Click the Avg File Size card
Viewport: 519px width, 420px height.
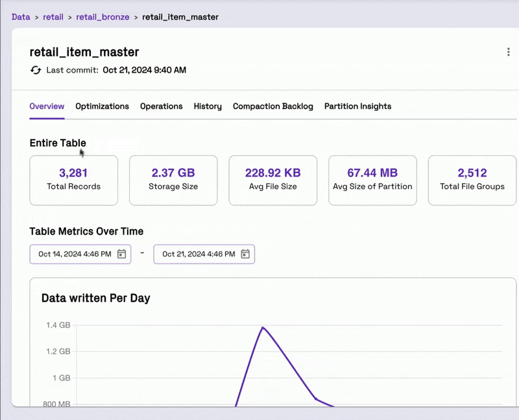point(272,180)
